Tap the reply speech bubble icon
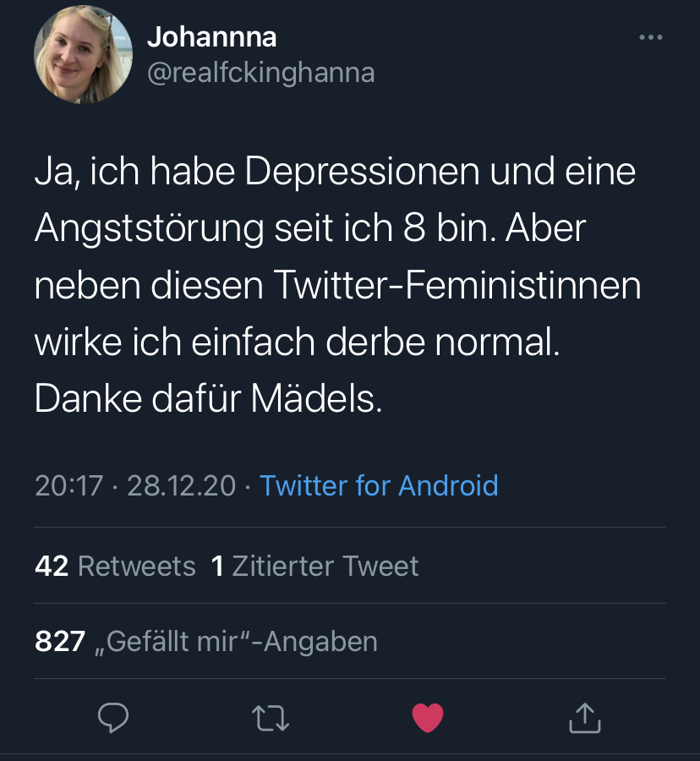Screen dimensions: 700x761 pyautogui.click(x=113, y=718)
